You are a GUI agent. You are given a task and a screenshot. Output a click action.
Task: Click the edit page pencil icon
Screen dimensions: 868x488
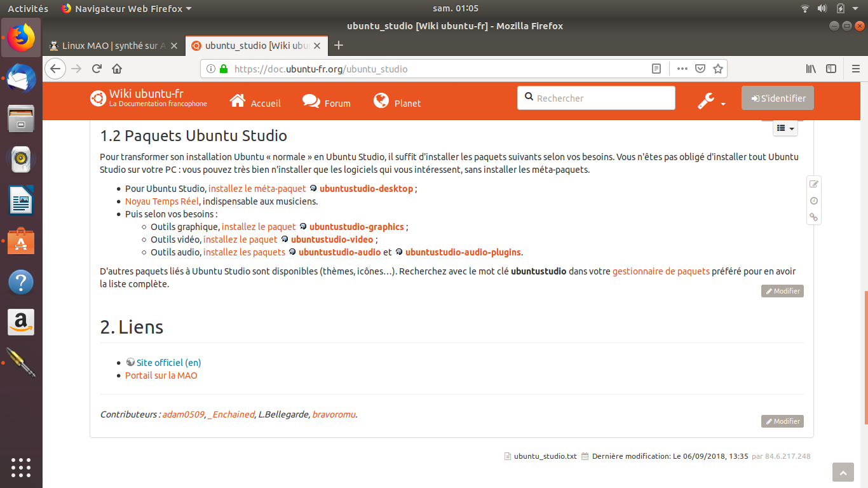813,184
